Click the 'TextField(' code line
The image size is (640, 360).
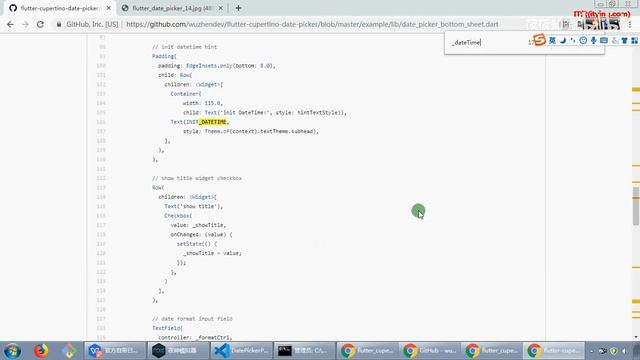[x=167, y=328]
